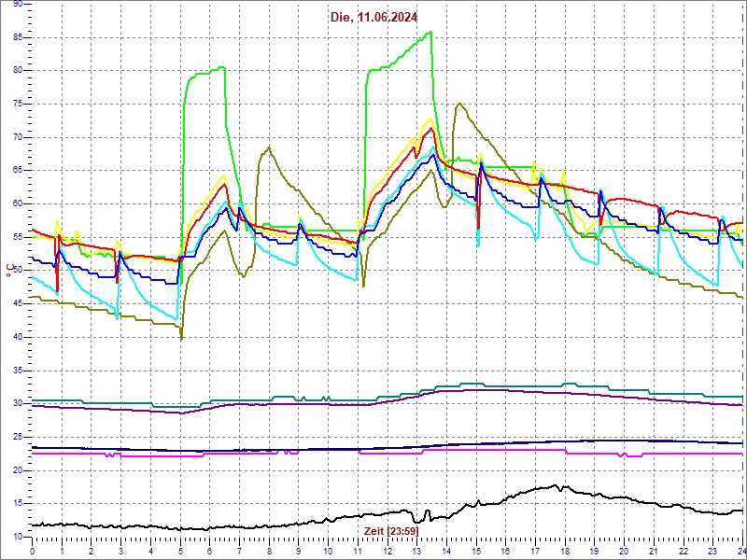Select the 75 tick on temperature axis

pos(17,104)
